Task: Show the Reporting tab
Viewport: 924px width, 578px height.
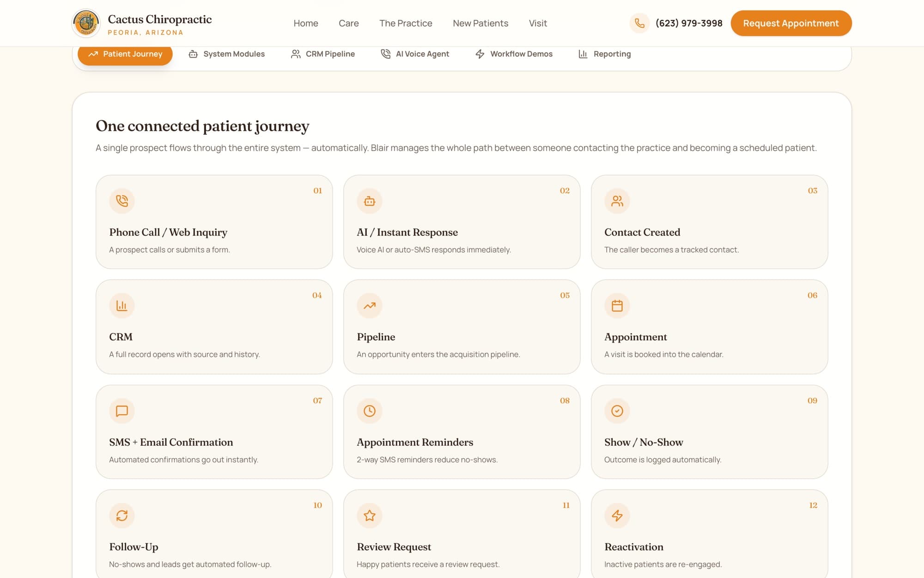Action: 605,54
